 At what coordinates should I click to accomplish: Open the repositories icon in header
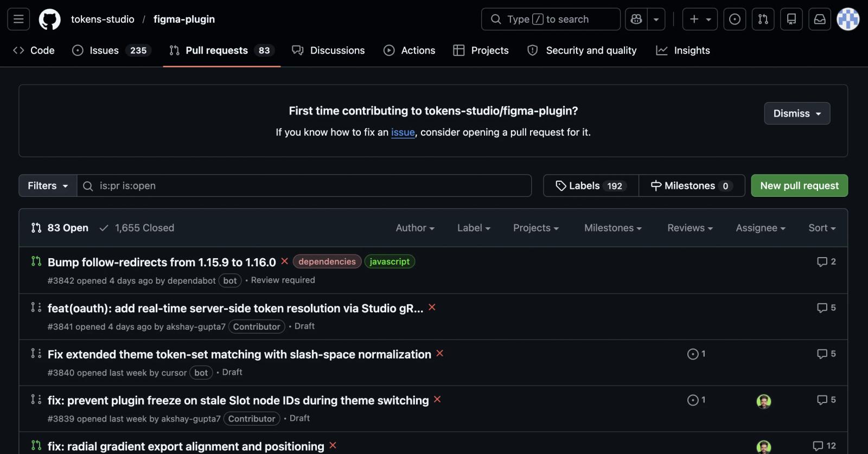(x=792, y=20)
